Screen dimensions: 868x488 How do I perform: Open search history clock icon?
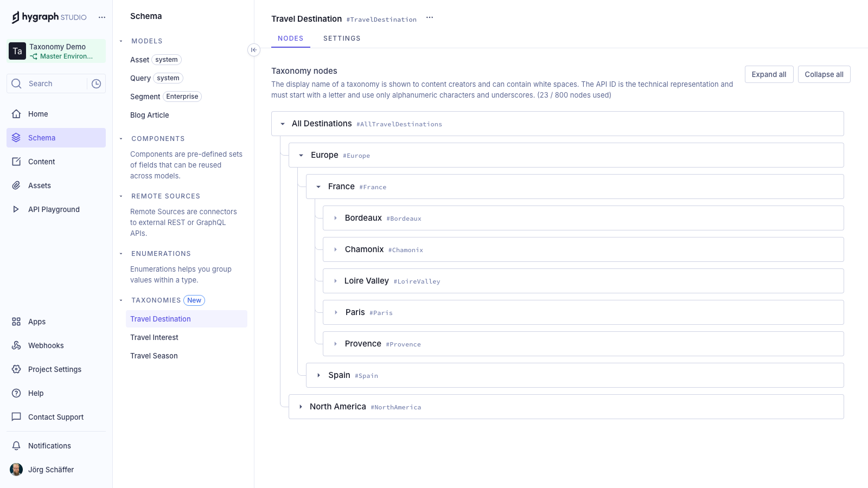coord(97,84)
